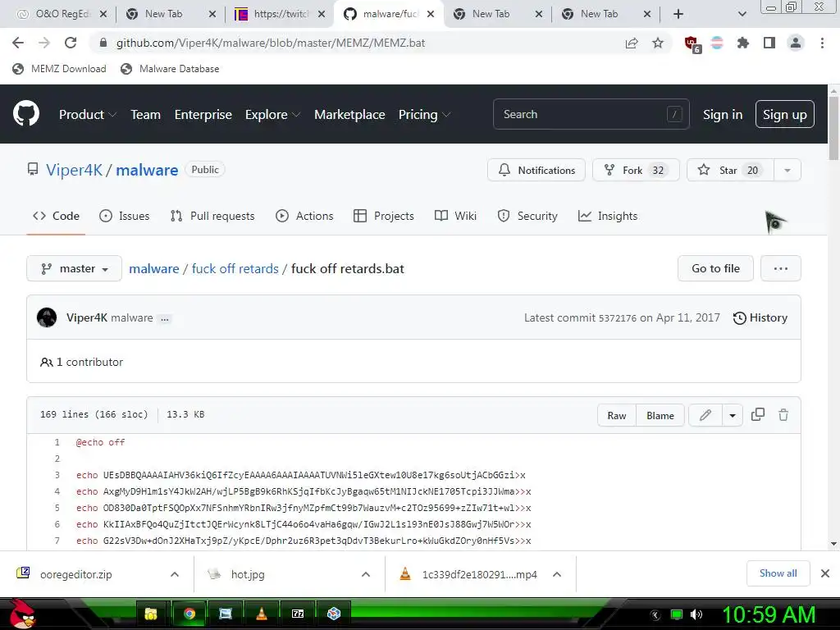This screenshot has height=630, width=840.
Task: Open the Insights tab
Action: 608,216
